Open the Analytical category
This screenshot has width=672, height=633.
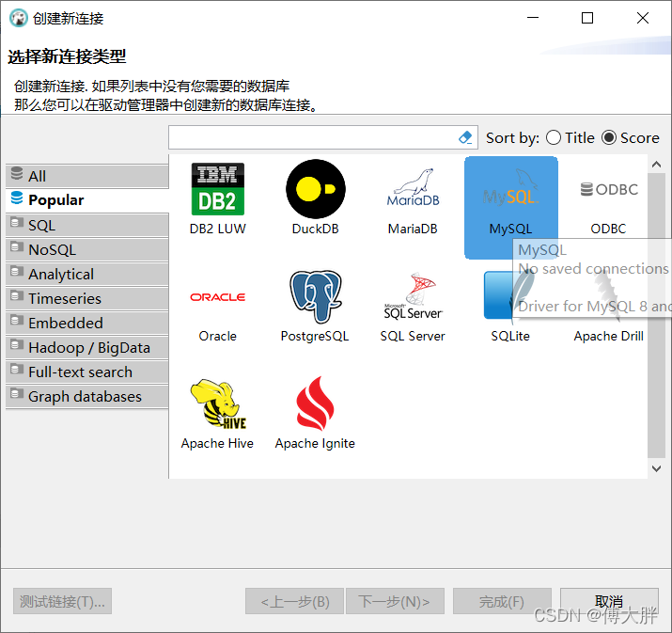tap(87, 274)
